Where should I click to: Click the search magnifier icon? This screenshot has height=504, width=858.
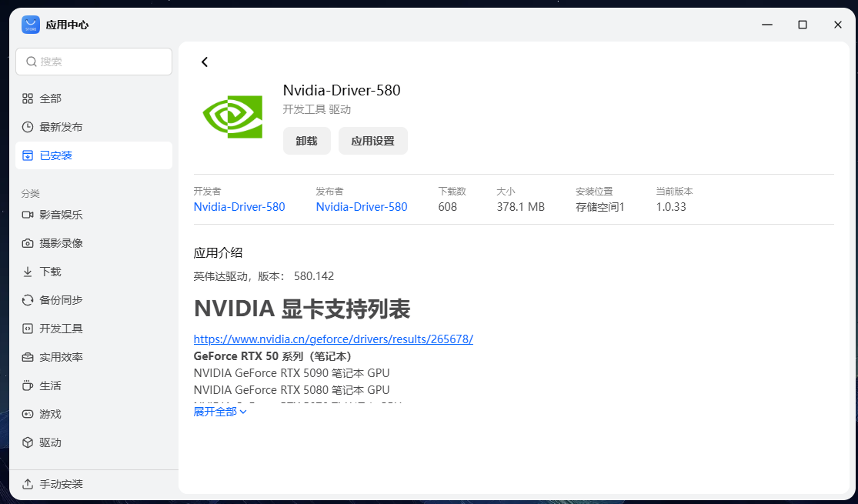click(x=32, y=62)
